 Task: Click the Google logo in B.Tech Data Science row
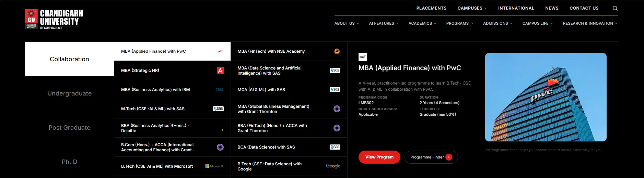[333, 166]
